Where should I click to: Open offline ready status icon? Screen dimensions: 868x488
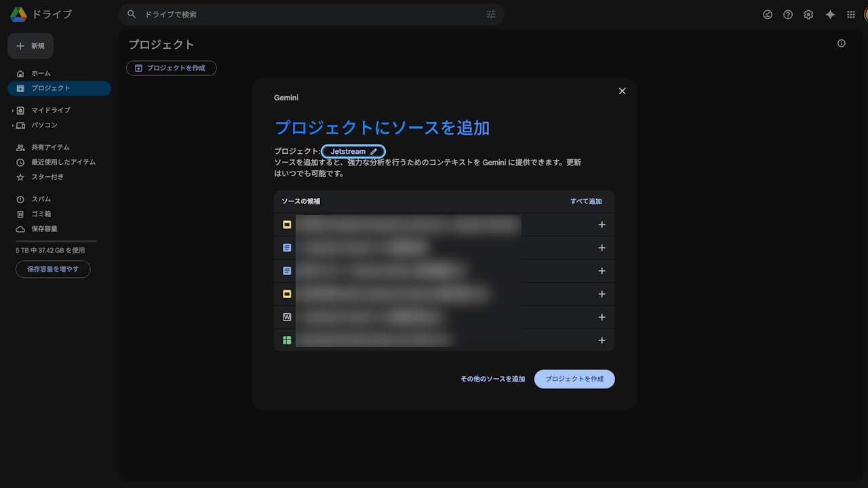(x=768, y=14)
